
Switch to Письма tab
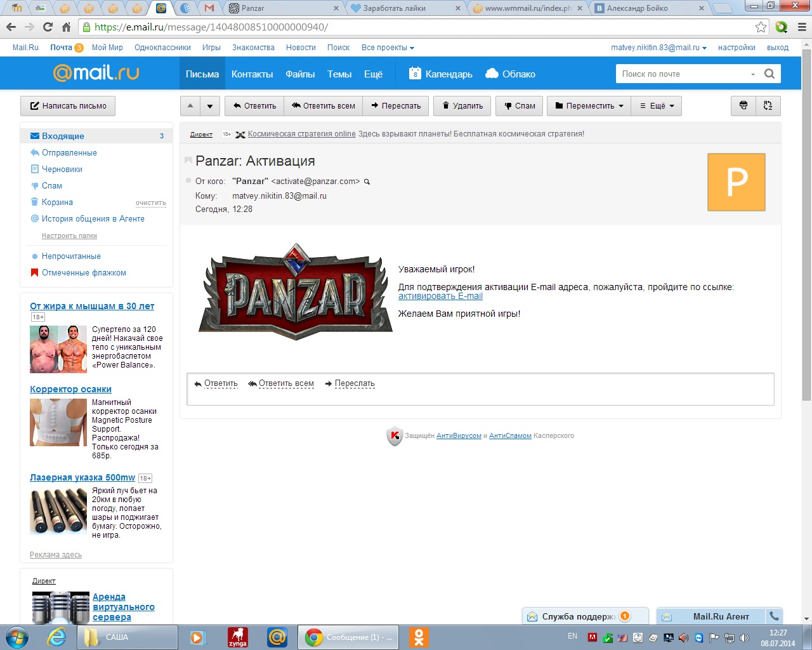(x=202, y=74)
